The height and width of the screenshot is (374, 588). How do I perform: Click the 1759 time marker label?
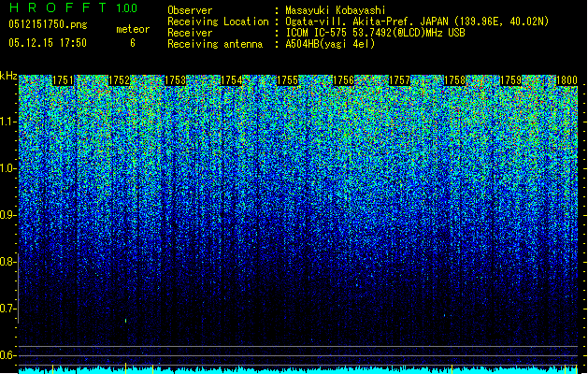click(511, 80)
